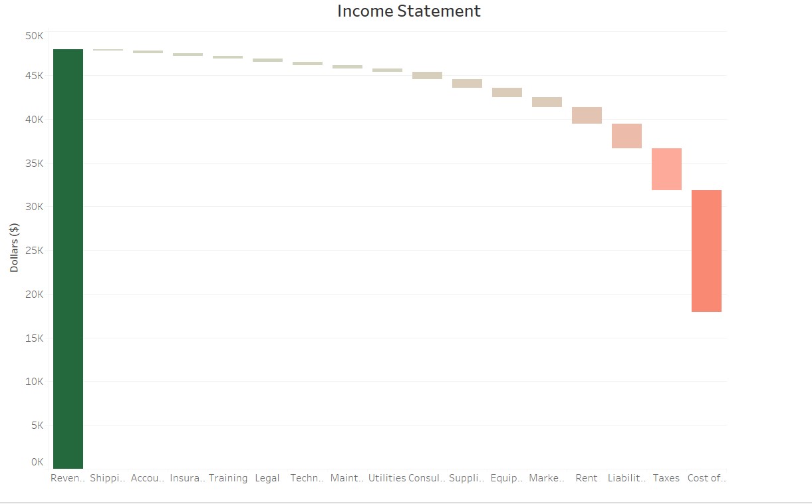Click the Legal bar segment
Screen dimensions: 812x504
267,60
